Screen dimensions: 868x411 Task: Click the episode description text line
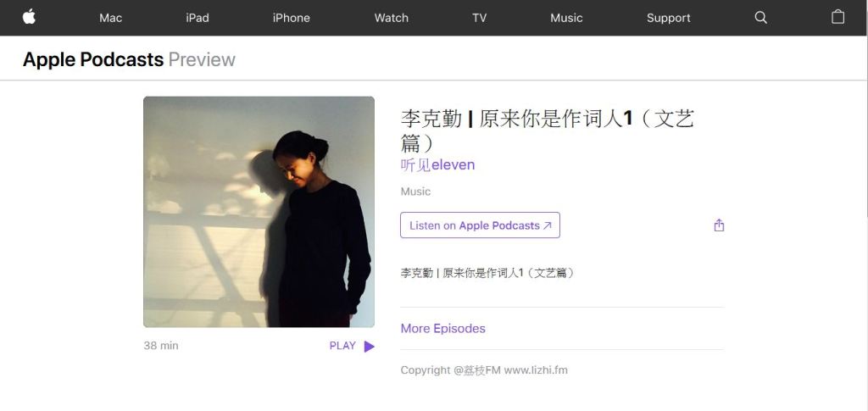[x=487, y=273]
